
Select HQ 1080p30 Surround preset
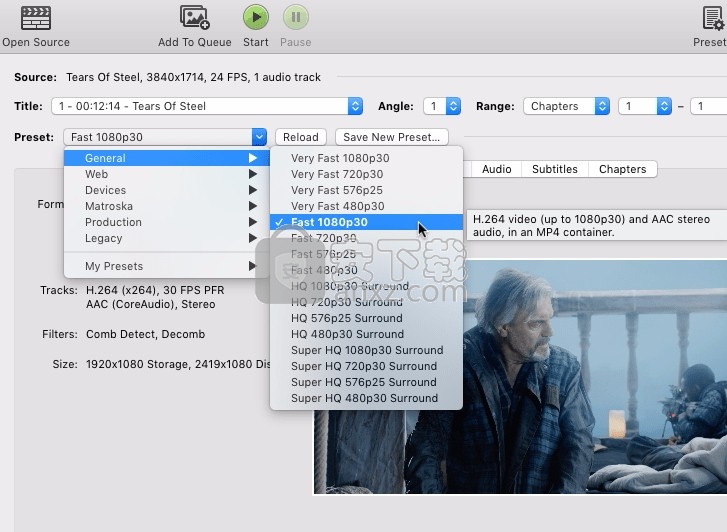366,286
